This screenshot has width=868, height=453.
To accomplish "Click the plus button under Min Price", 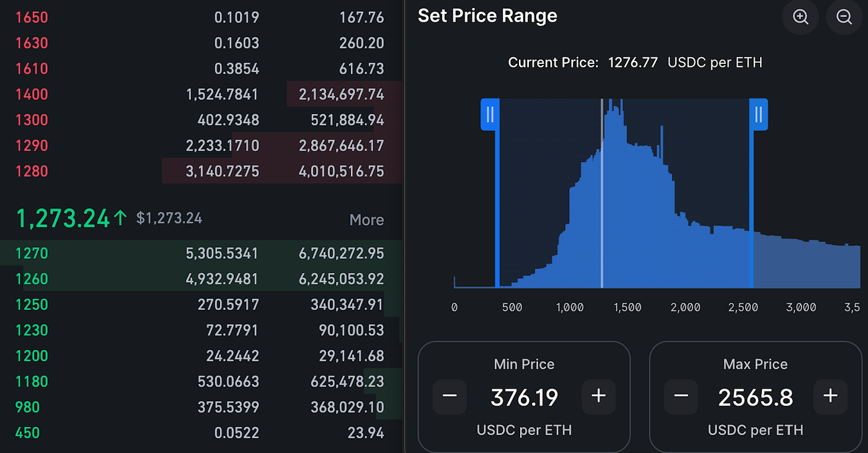I will (x=598, y=397).
